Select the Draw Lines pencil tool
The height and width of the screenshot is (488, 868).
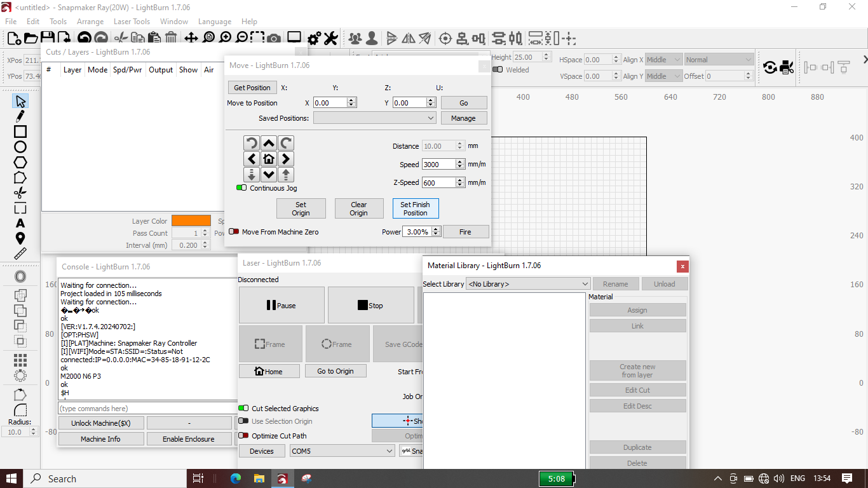(20, 116)
